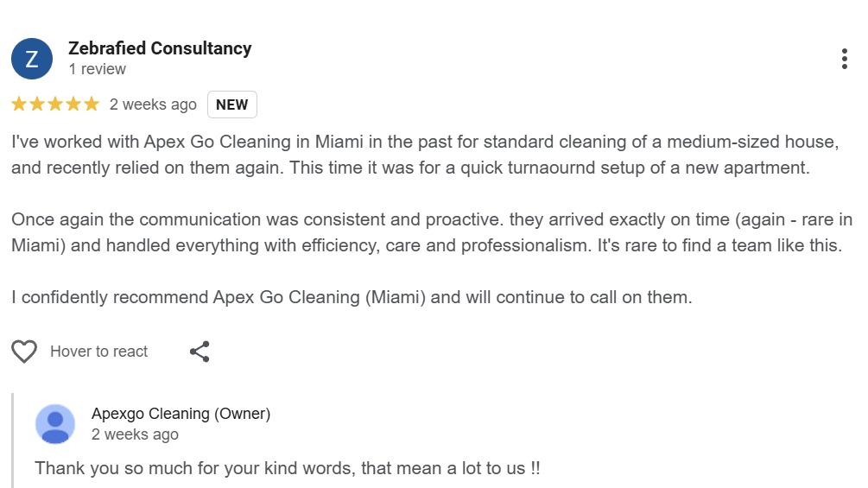Click the third star in the rating
868x488 pixels.
[x=55, y=105]
